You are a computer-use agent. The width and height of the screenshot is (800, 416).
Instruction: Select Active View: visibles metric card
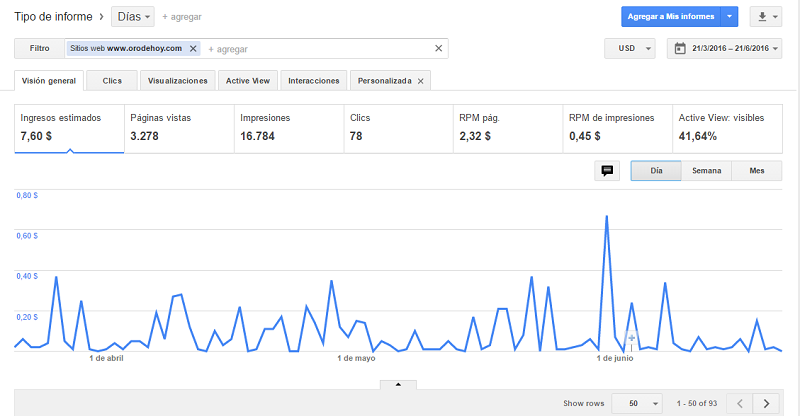click(728, 129)
